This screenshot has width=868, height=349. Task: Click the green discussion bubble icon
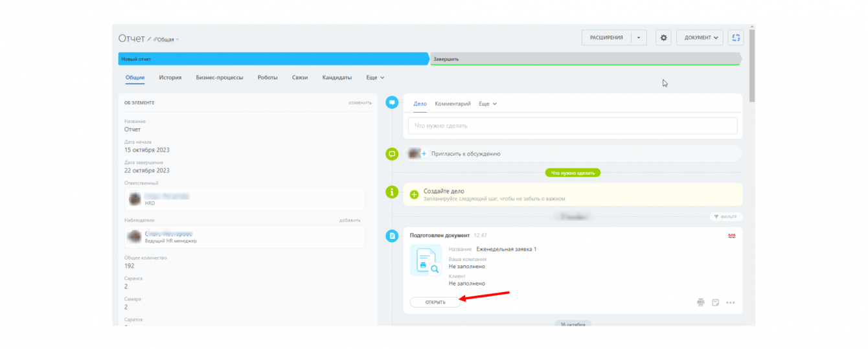pyautogui.click(x=391, y=154)
